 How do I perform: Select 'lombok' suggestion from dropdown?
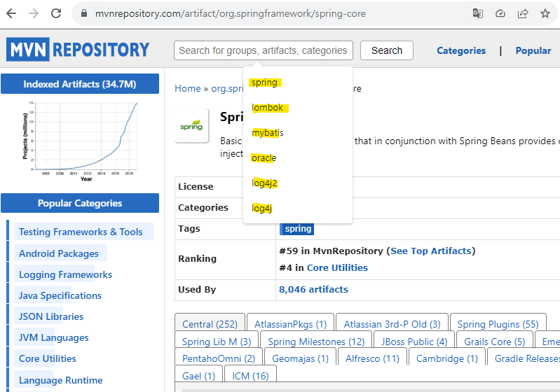click(268, 107)
